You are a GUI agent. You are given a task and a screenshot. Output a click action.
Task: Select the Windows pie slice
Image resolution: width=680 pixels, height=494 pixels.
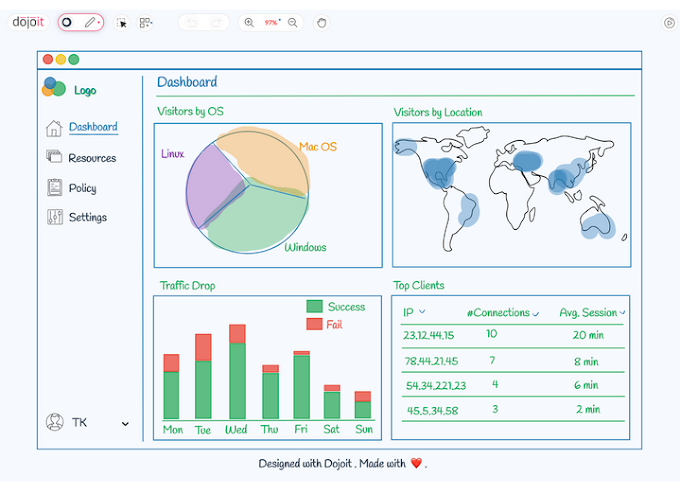tap(260, 219)
